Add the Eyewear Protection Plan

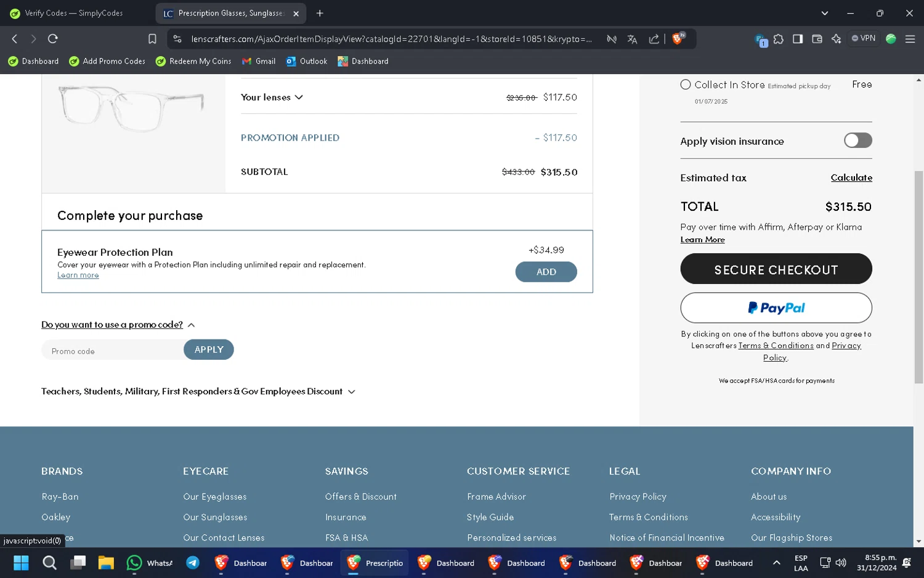[x=546, y=272]
